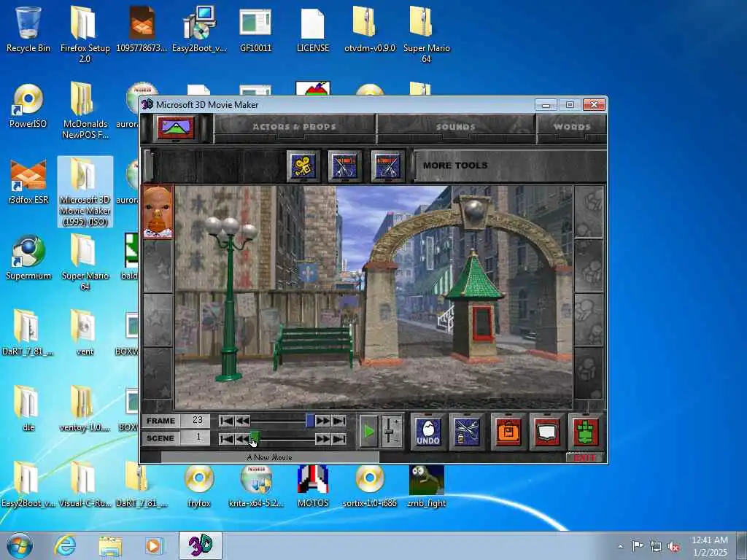This screenshot has width=747, height=560.
Task: Select the fryfox disc icon
Action: (x=198, y=486)
